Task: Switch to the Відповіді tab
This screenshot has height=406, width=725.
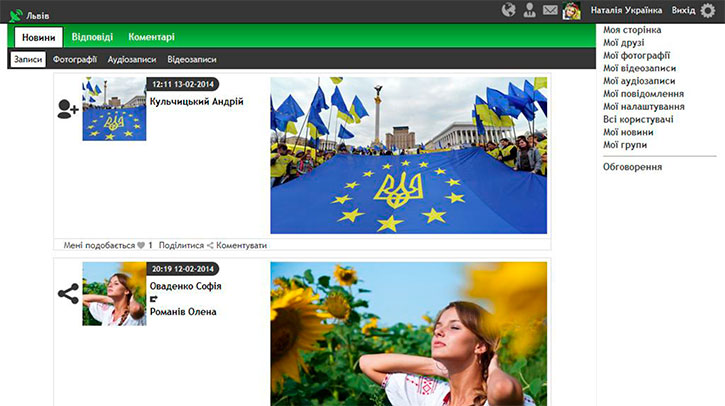Action: (92, 37)
